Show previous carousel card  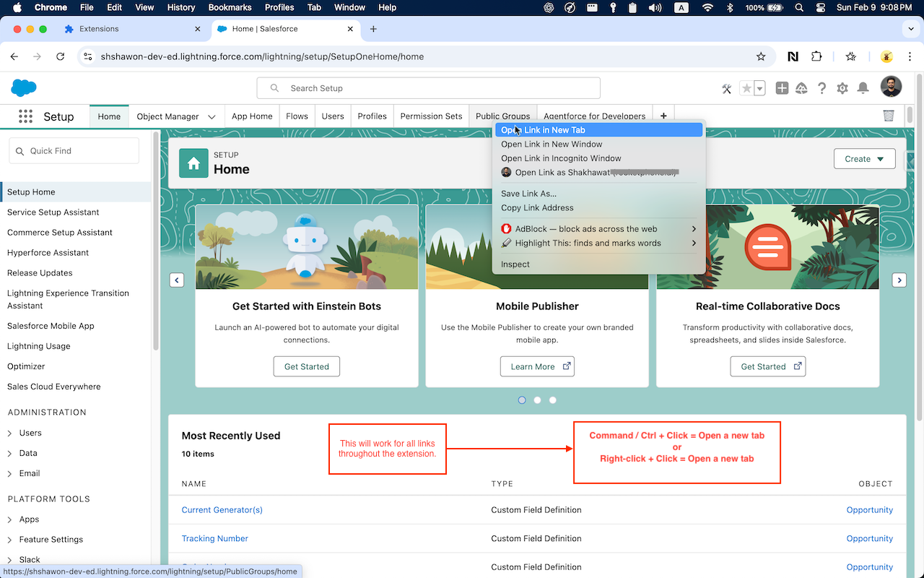pyautogui.click(x=177, y=280)
